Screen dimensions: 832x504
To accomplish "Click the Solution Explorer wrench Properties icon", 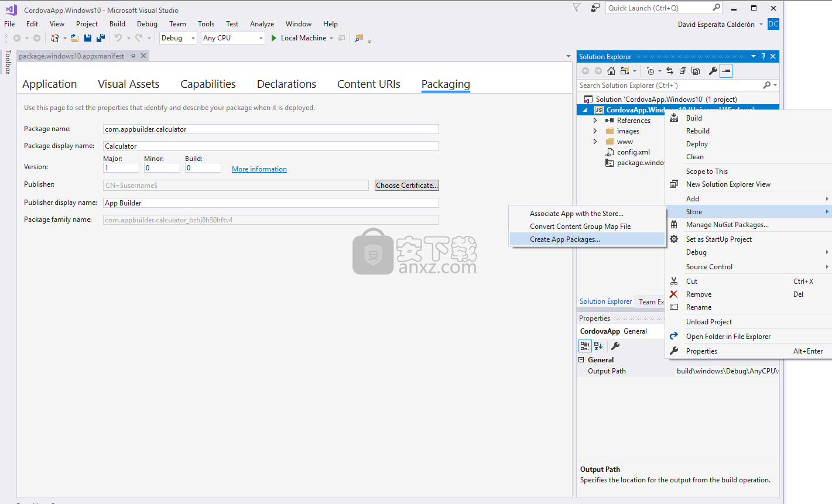I will click(x=713, y=71).
